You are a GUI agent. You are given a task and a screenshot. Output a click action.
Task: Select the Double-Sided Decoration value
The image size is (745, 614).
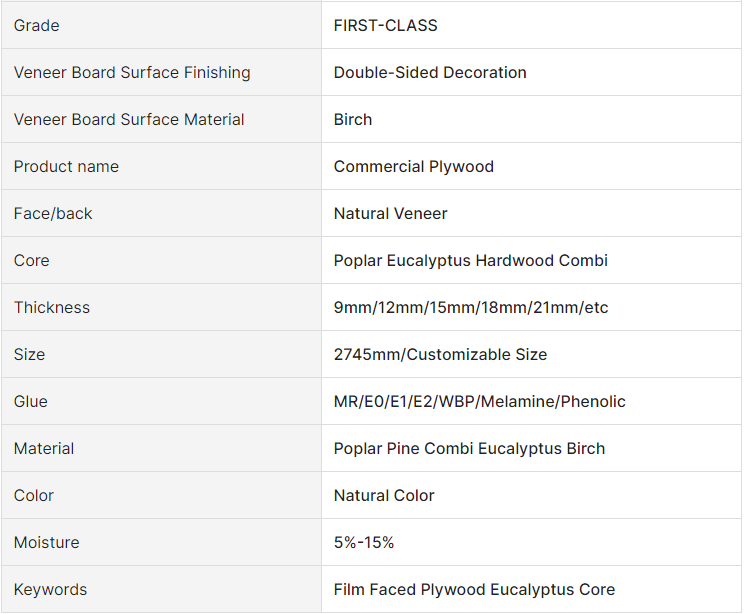pos(430,73)
